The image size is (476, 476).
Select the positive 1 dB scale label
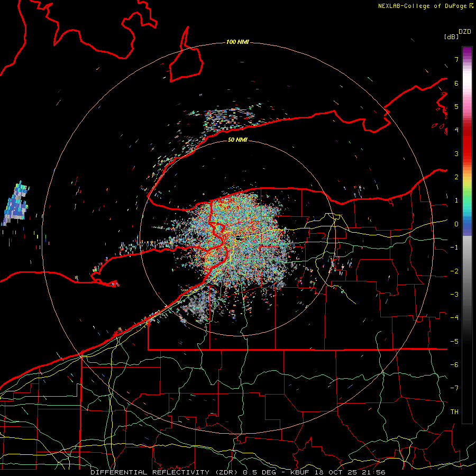point(456,200)
